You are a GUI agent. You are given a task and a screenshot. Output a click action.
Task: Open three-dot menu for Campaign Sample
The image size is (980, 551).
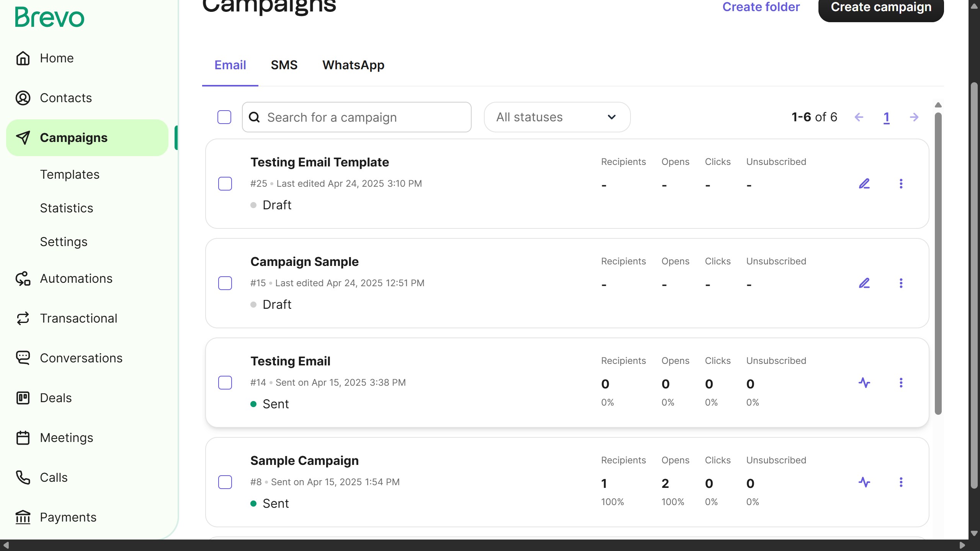point(901,283)
